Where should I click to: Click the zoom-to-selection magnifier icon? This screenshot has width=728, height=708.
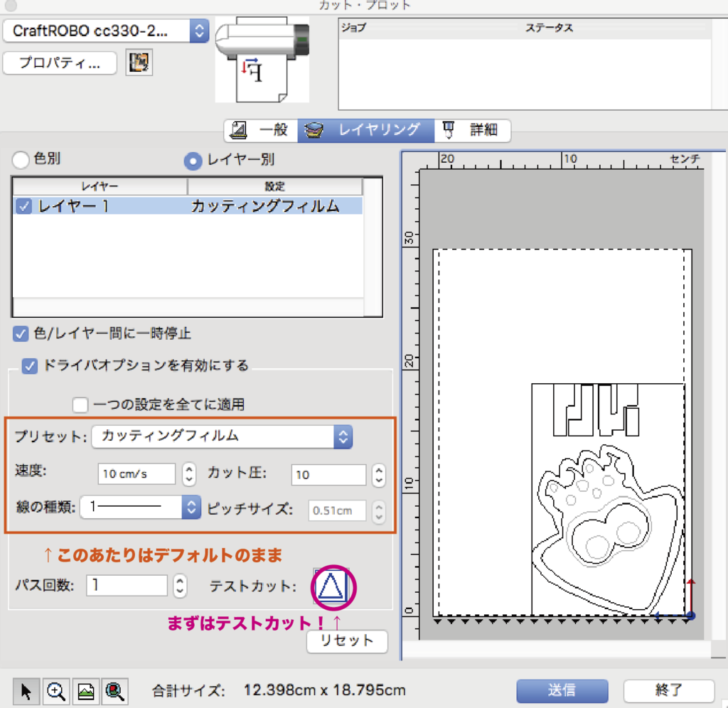pos(114,691)
